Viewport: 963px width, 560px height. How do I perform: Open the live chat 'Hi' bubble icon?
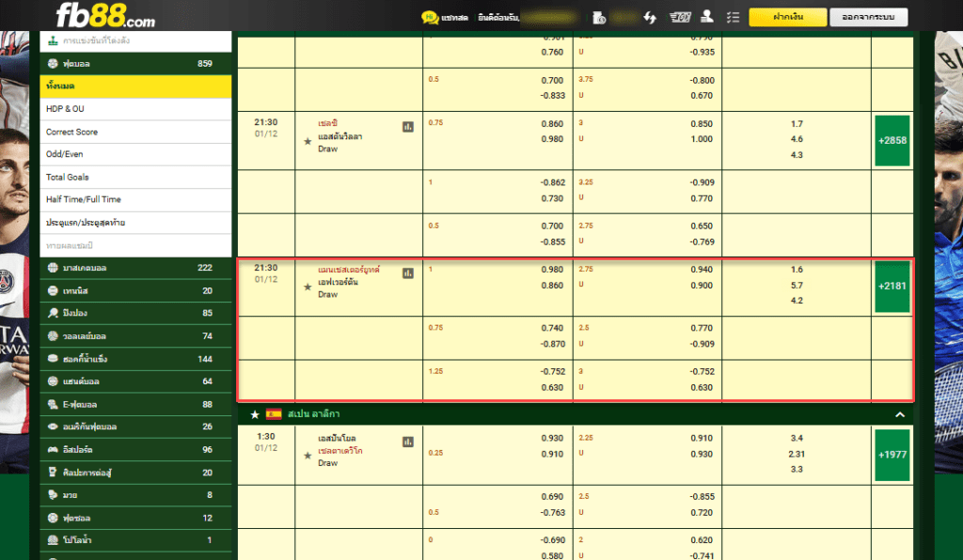click(x=429, y=17)
